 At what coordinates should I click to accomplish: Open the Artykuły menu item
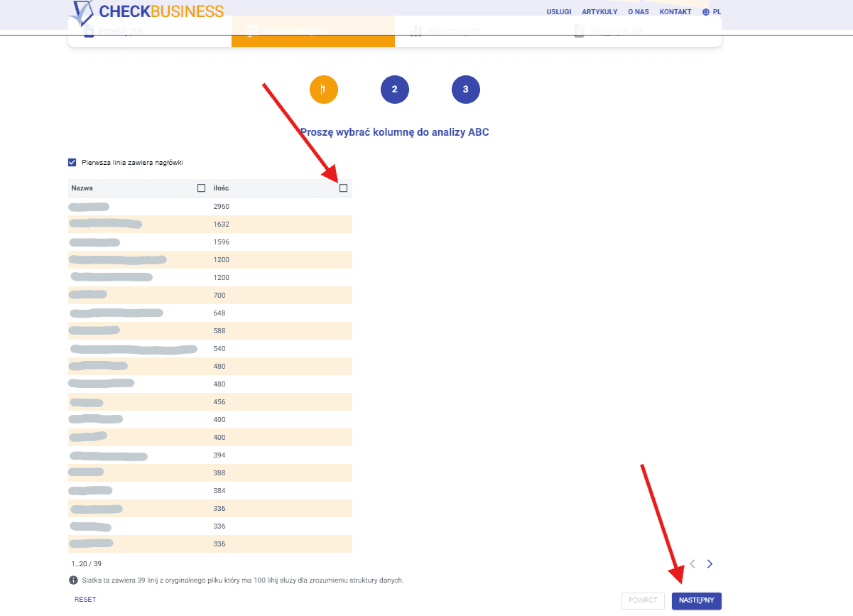tap(599, 12)
